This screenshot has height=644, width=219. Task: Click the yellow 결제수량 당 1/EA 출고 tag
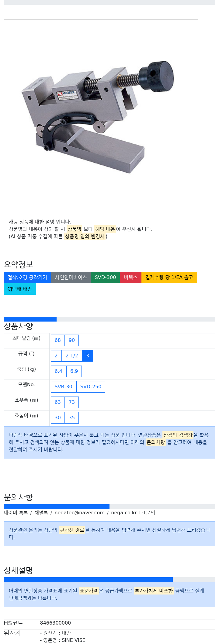pyautogui.click(x=169, y=278)
